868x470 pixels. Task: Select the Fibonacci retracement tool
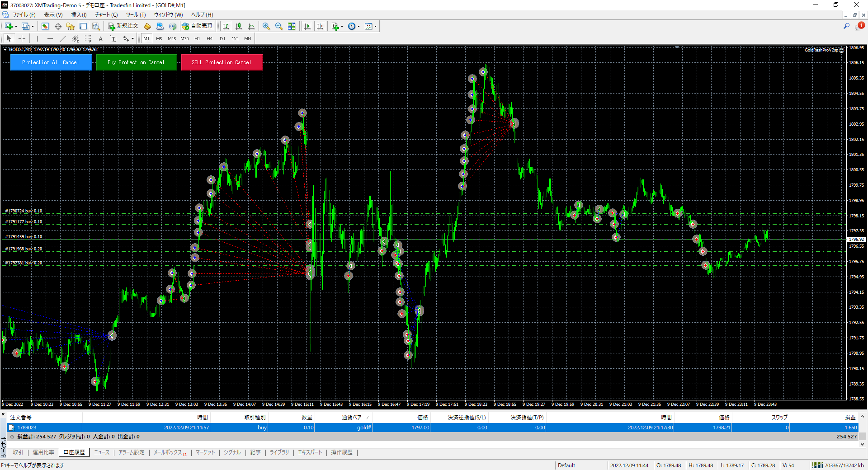[88, 39]
